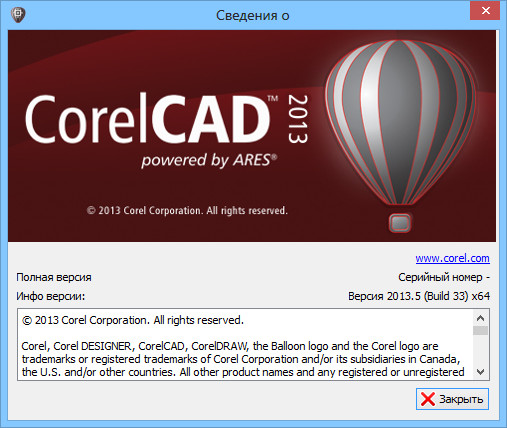Click the 'Инфо версии:' label
Image resolution: width=507 pixels, height=428 pixels.
51,296
